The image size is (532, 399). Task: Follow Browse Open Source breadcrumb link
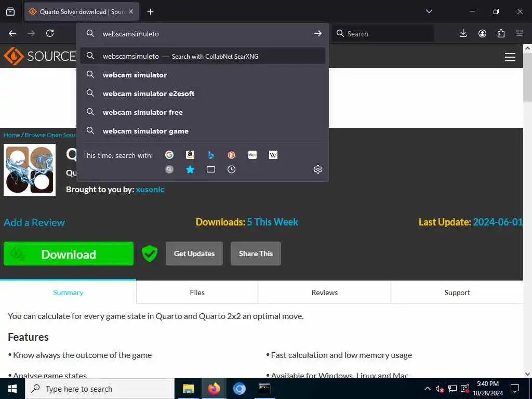click(50, 135)
